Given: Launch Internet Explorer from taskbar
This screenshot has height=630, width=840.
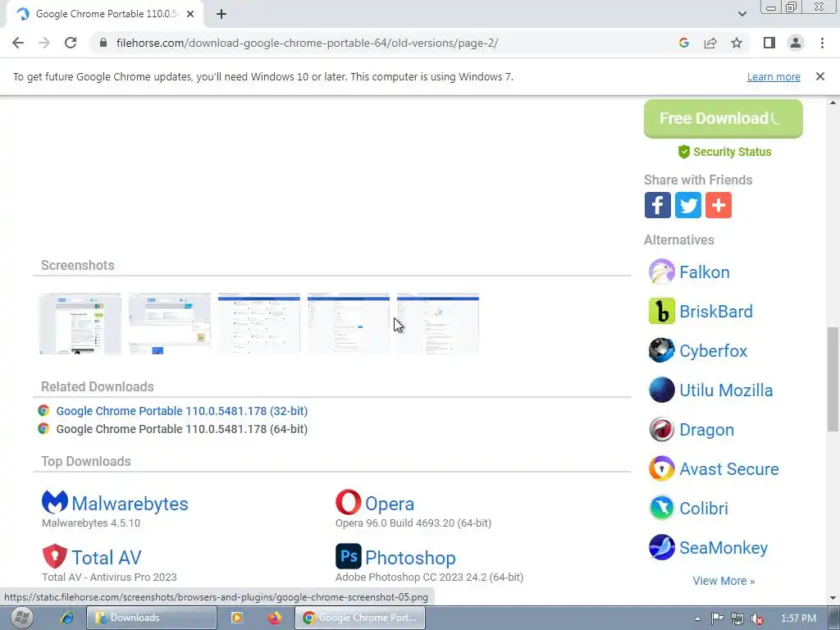Looking at the screenshot, I should point(67,618).
